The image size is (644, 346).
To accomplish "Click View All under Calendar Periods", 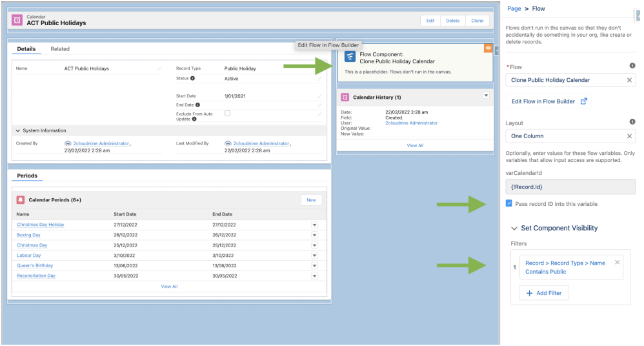I will (x=169, y=287).
